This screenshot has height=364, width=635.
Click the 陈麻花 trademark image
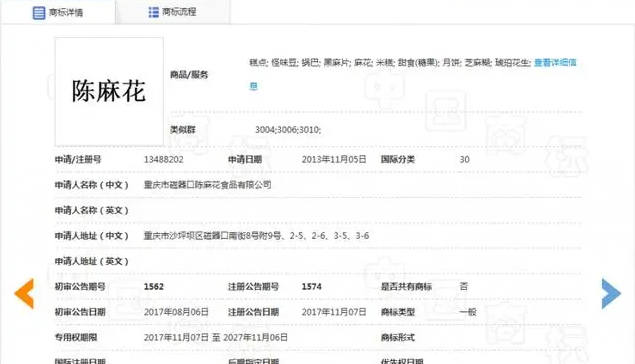109,92
